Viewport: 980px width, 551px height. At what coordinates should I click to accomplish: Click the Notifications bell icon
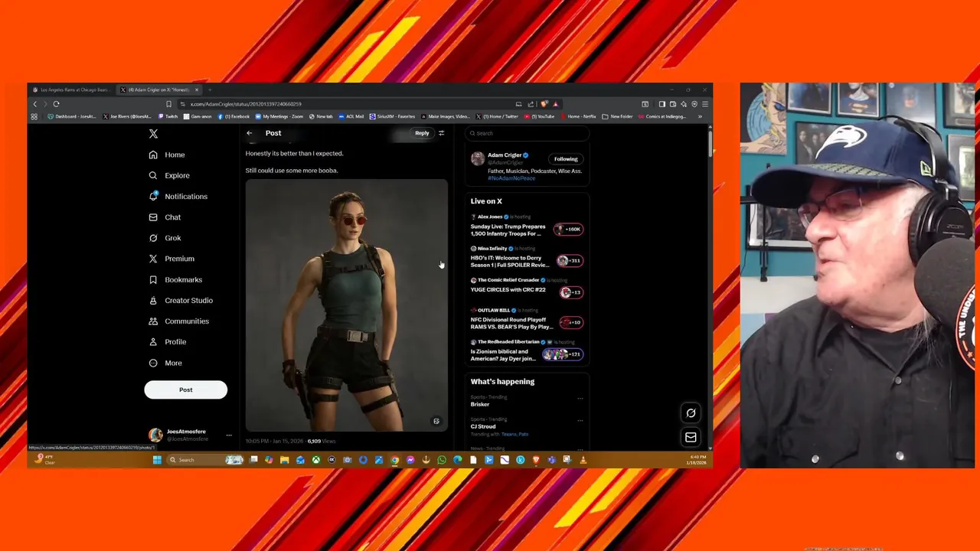[153, 196]
